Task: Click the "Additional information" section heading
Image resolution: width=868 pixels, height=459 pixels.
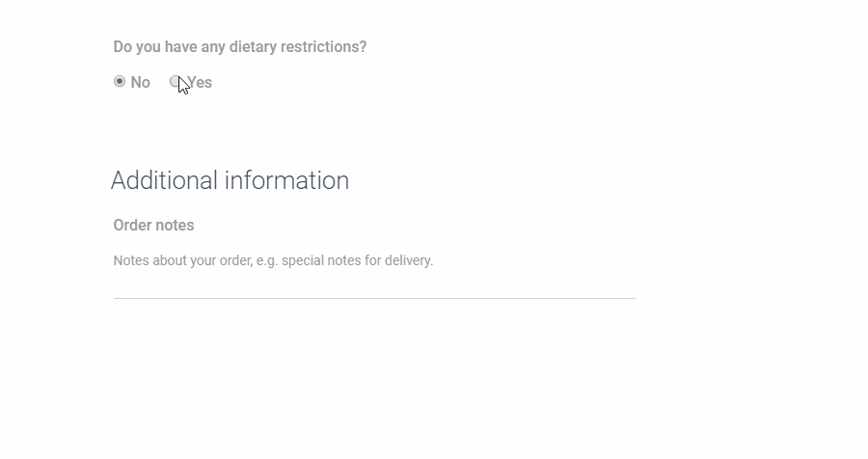Action: pos(230,181)
